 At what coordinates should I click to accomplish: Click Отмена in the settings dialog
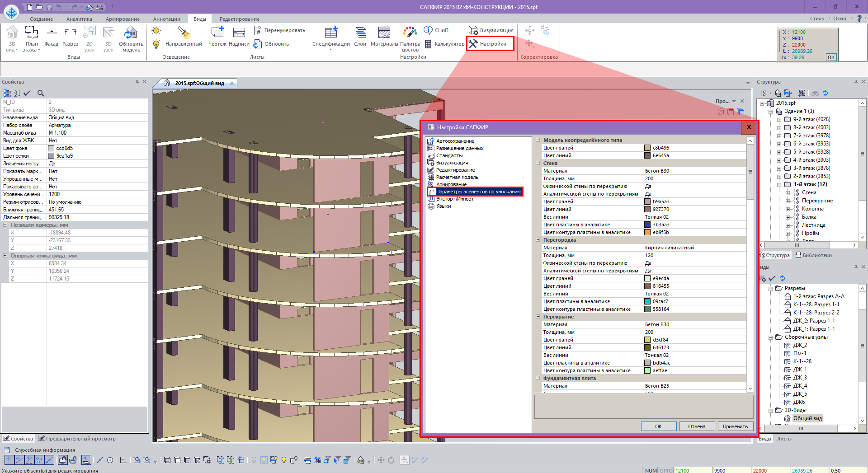pos(697,426)
